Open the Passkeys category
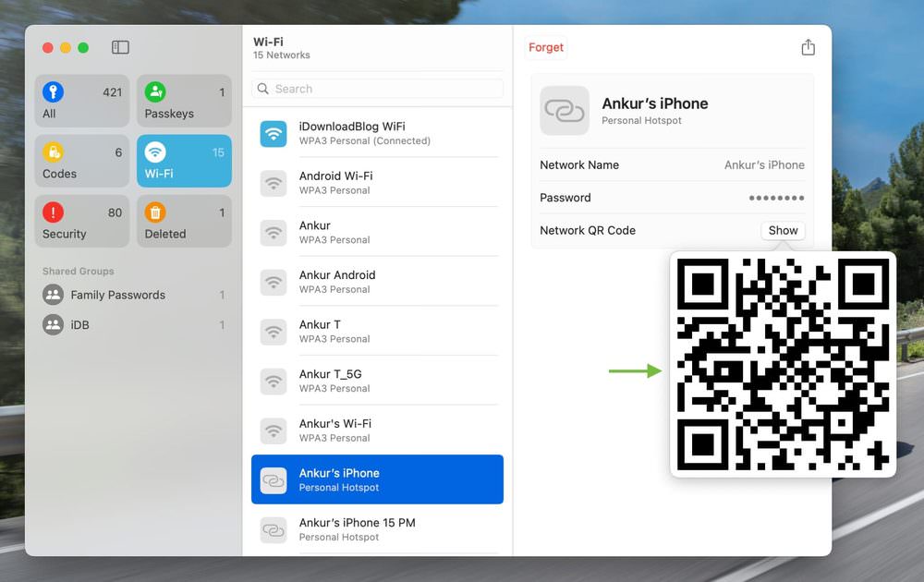 (184, 101)
